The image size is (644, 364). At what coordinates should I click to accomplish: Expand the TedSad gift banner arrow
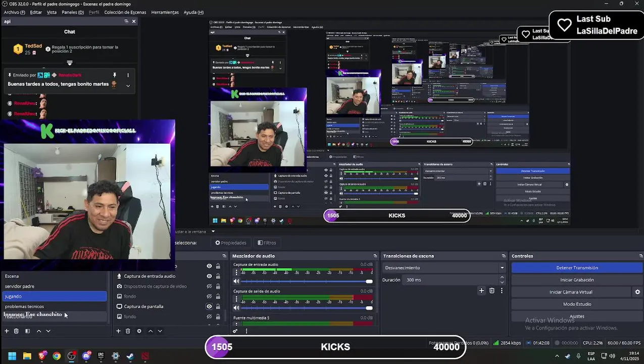point(70,63)
